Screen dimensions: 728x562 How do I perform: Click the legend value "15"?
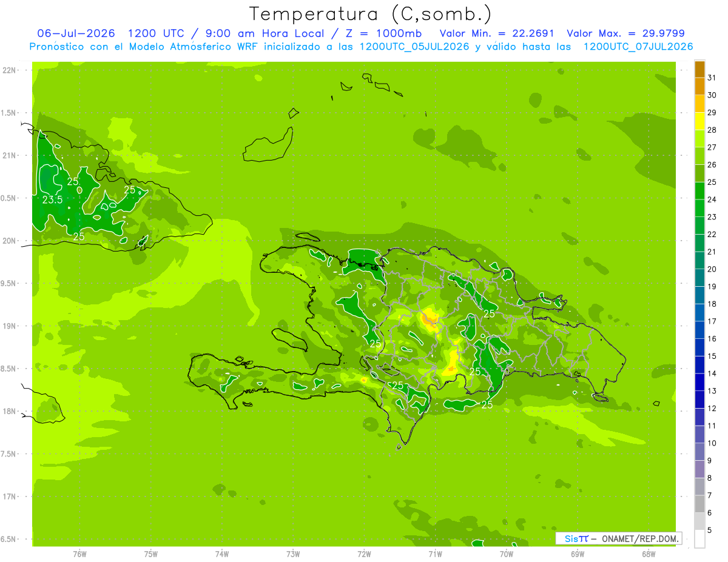click(x=712, y=356)
